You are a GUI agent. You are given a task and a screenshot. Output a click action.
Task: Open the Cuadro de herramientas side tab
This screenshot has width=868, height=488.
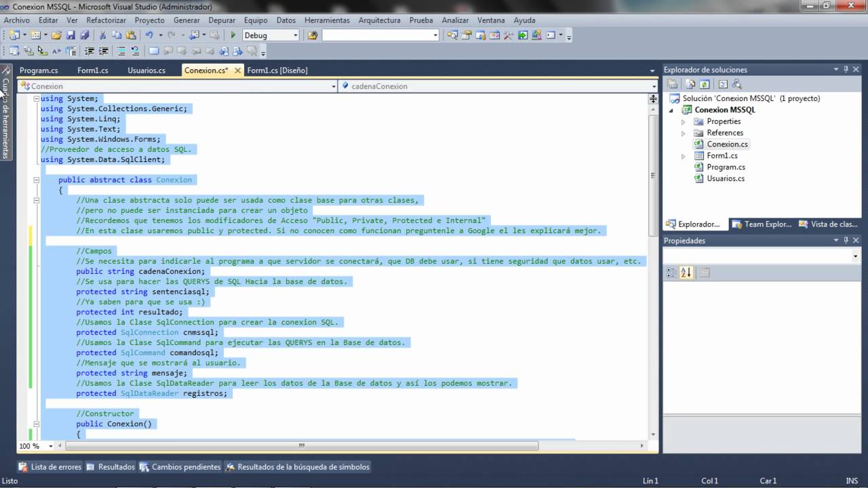click(x=5, y=112)
